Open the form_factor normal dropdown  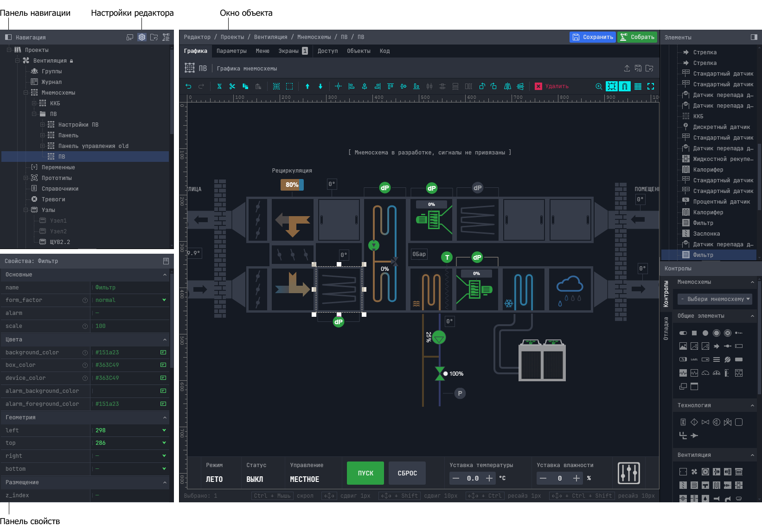pos(164,300)
